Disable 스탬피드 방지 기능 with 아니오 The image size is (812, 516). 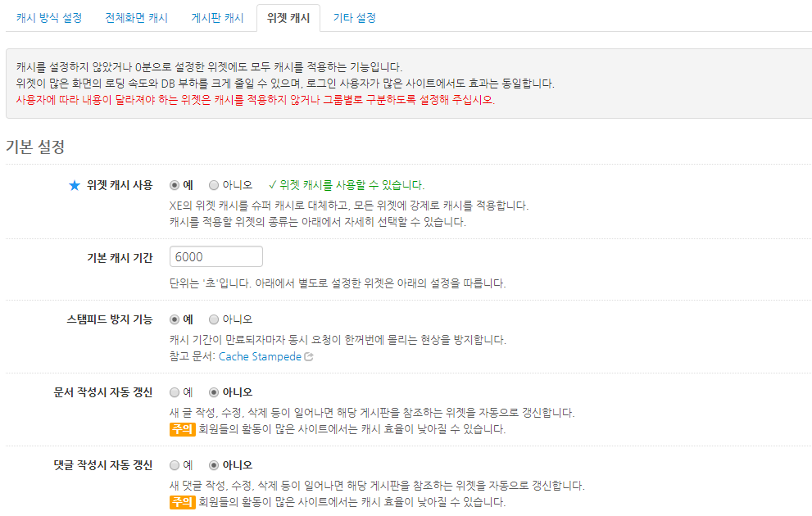(x=214, y=319)
